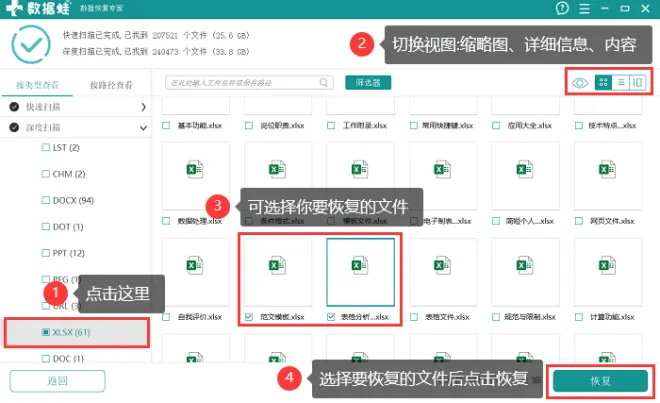Uncheck the 范文模板.xlsx checkbox
The height and width of the screenshot is (403, 660).
click(249, 317)
